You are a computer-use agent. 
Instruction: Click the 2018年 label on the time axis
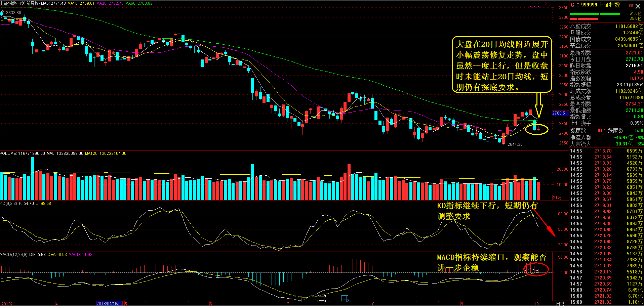tap(8, 304)
